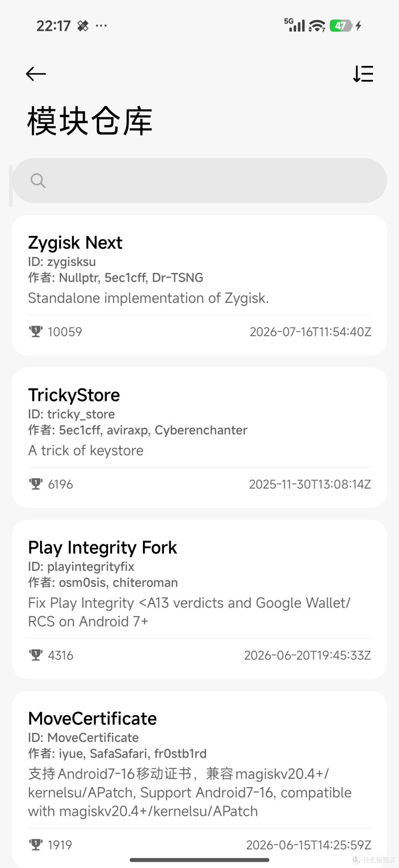Tap the home gesture bar at bottom

coord(199,859)
